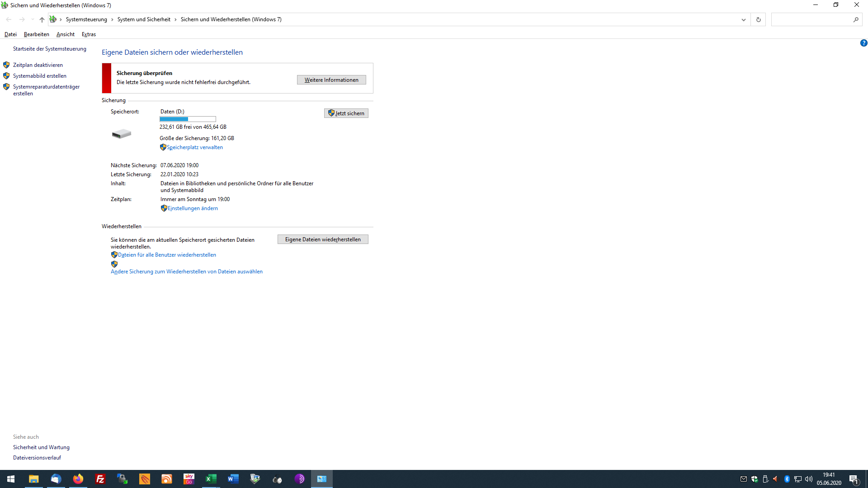Open Thunderbird from the taskbar

(56, 479)
